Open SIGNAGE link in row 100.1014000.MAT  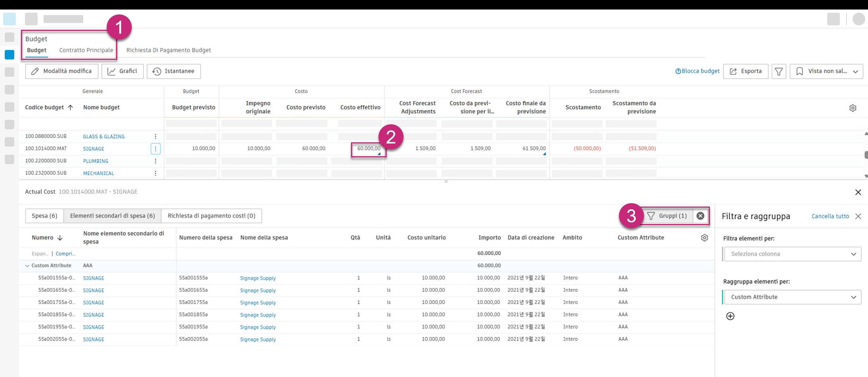coord(93,149)
